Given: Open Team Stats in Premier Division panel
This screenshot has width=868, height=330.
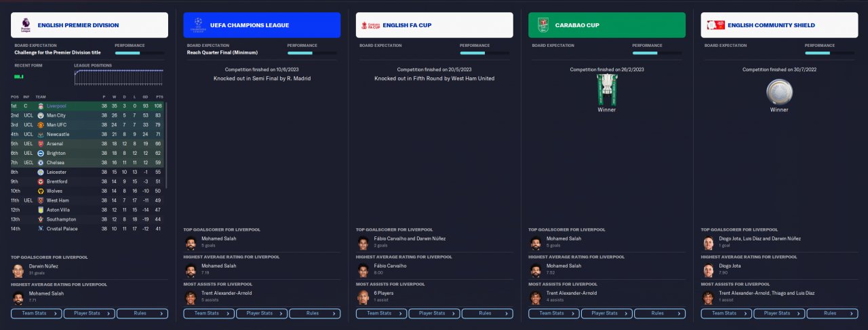Looking at the screenshot, I should [x=37, y=313].
